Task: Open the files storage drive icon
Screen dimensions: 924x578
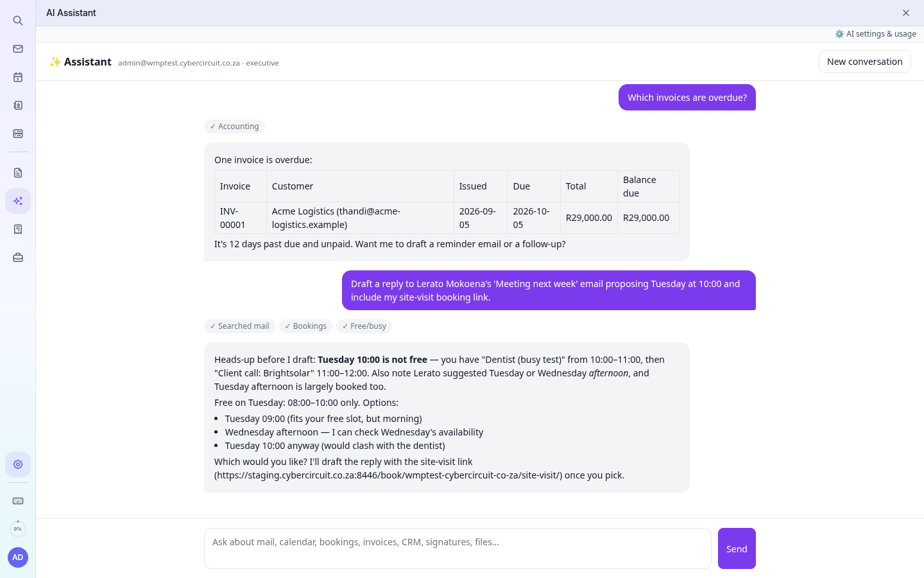Action: (18, 134)
